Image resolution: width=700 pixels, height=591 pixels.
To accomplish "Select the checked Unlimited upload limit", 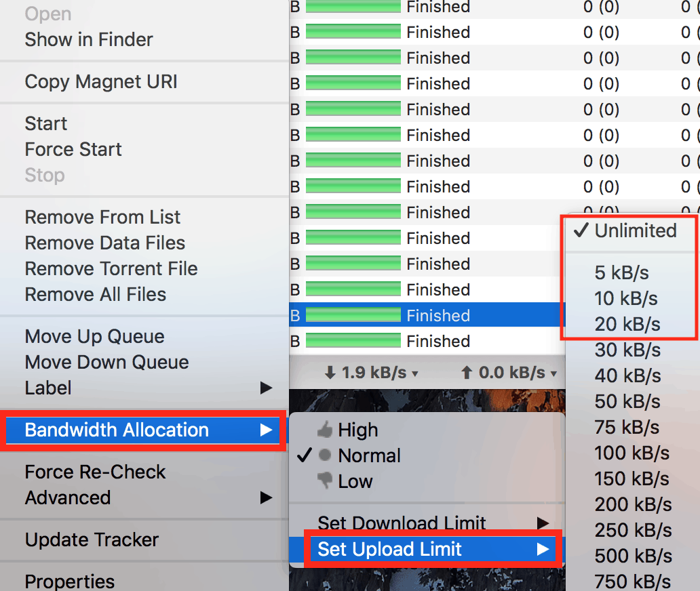I will click(x=635, y=230).
